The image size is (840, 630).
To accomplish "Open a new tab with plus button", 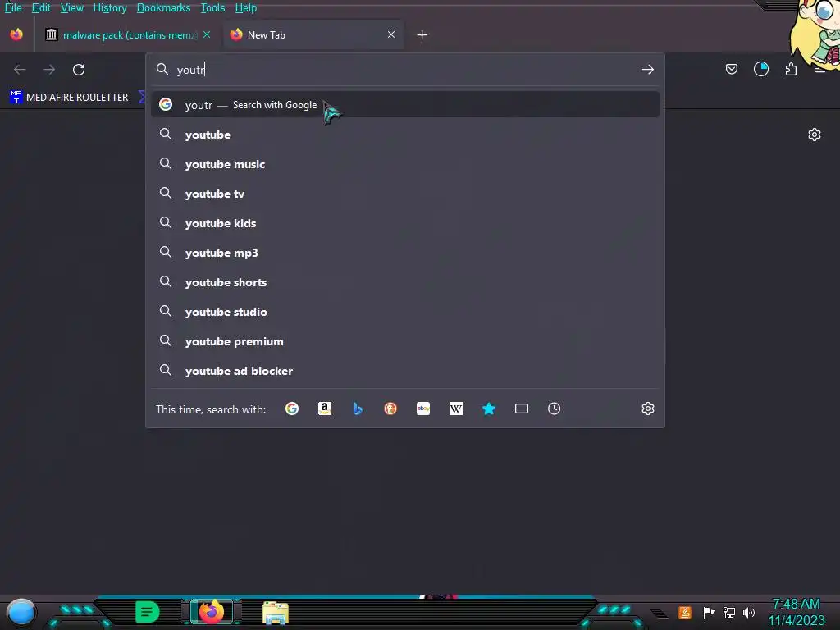I will click(x=422, y=34).
